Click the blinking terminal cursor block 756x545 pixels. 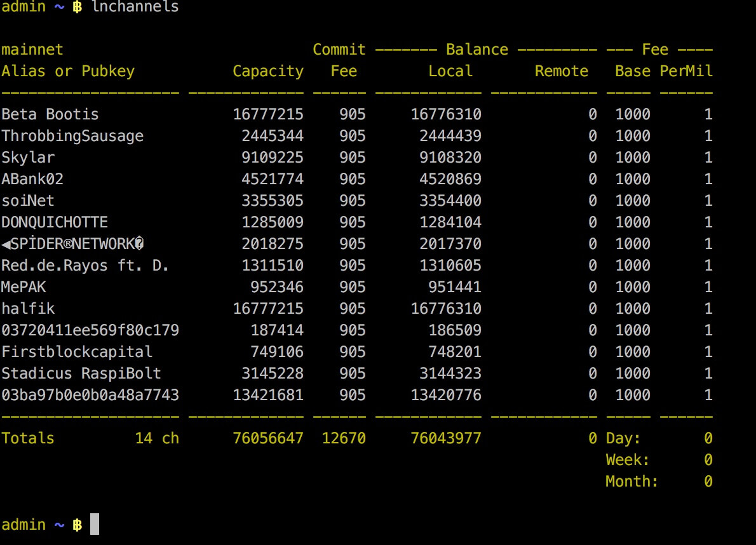(x=95, y=524)
